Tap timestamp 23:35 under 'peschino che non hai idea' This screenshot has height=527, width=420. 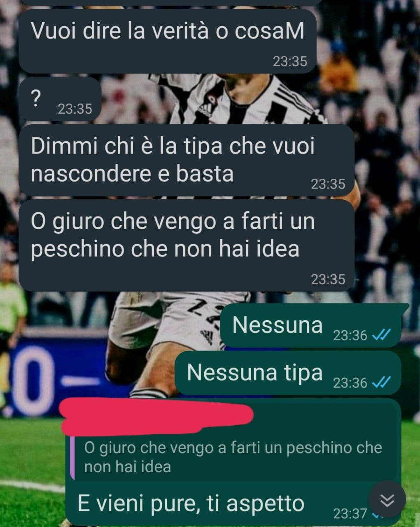pos(328,279)
